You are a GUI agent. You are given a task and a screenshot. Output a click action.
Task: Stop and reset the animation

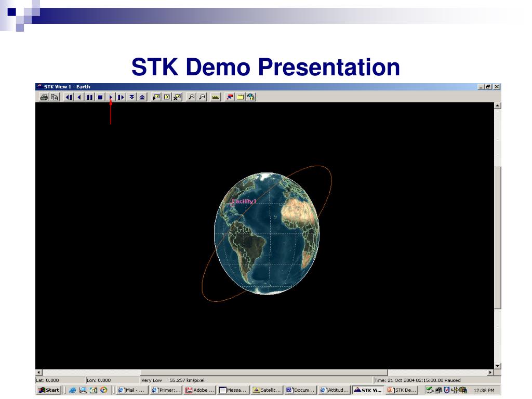coord(100,97)
